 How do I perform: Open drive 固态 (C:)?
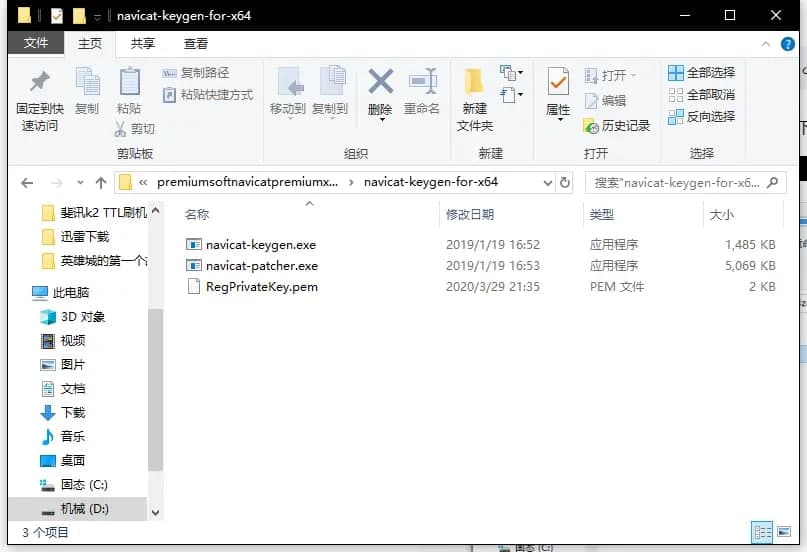pyautogui.click(x=75, y=485)
